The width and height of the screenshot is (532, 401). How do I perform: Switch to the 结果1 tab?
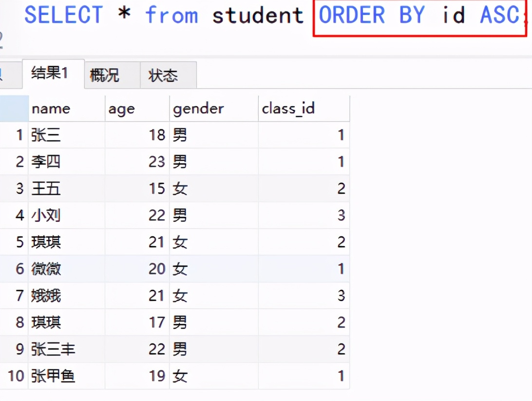tap(53, 74)
